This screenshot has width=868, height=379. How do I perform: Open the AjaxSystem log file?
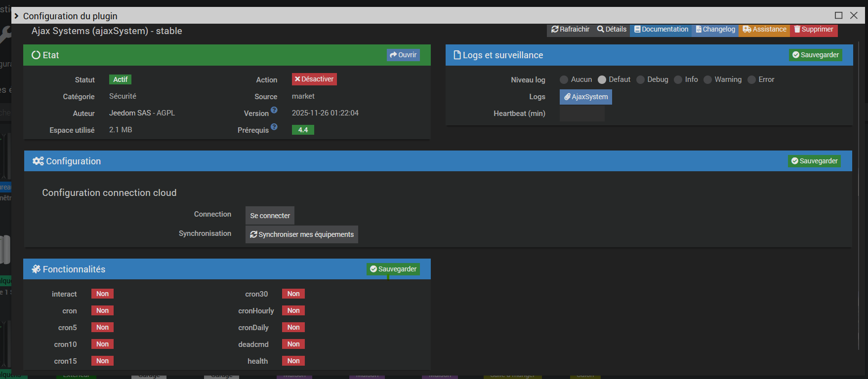[x=585, y=97]
